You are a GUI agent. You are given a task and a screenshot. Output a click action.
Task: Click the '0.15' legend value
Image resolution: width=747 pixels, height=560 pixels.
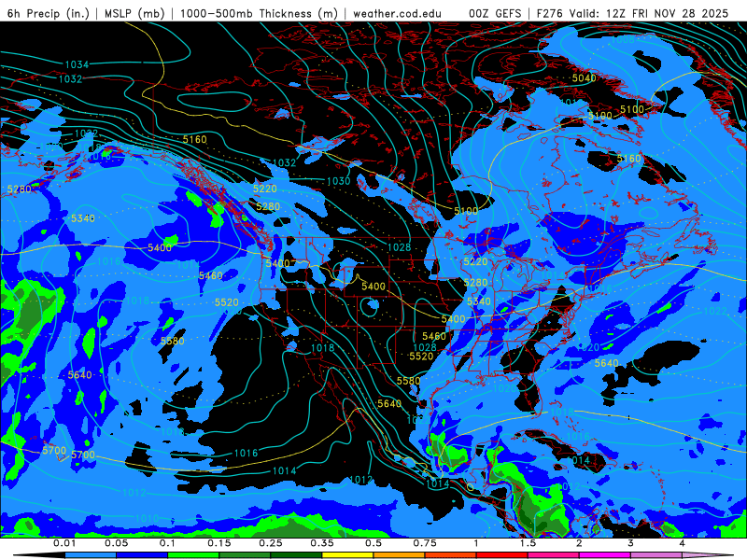[x=219, y=543]
